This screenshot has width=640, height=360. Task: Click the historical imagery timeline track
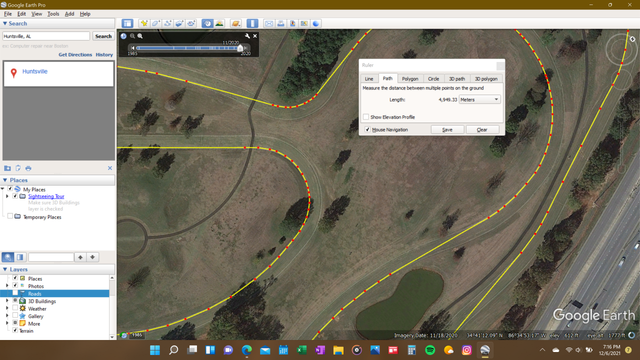click(188, 48)
